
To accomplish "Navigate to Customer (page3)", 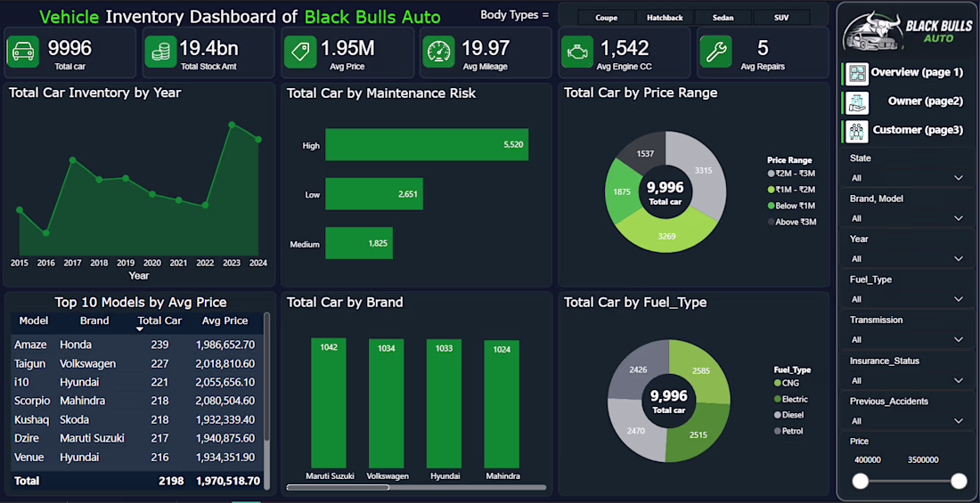I will tap(919, 130).
